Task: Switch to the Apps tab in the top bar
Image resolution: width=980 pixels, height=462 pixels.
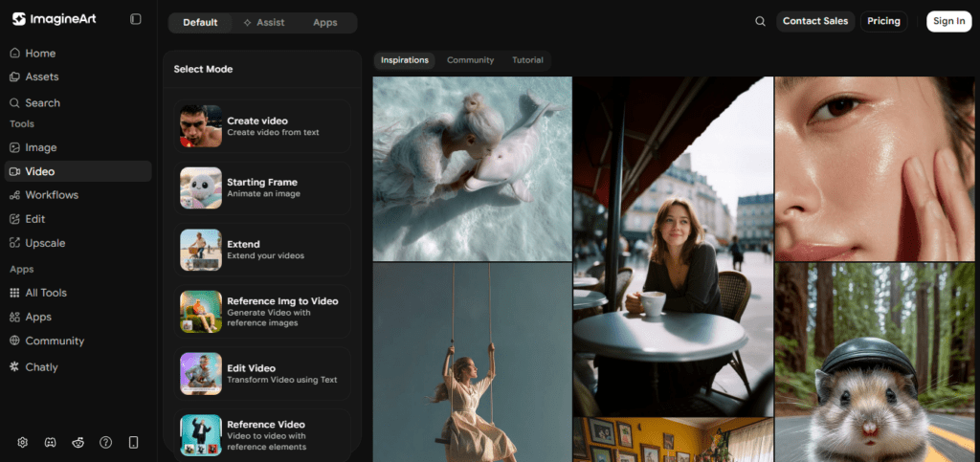Action: pos(325,22)
